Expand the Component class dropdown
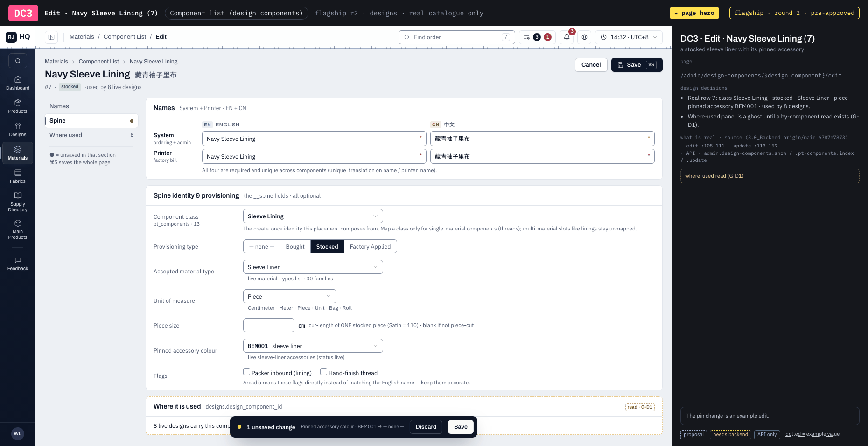Viewport: 868px width, 446px height. [x=313, y=216]
